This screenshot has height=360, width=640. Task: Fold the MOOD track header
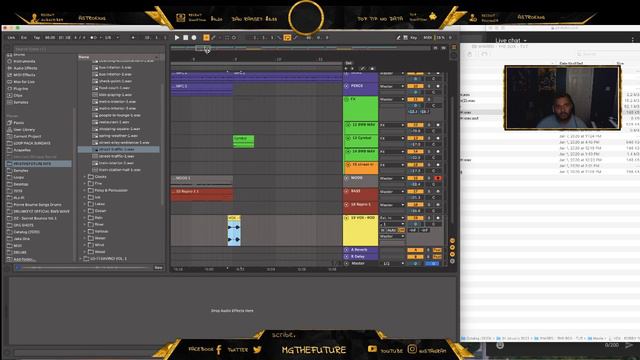[x=347, y=178]
